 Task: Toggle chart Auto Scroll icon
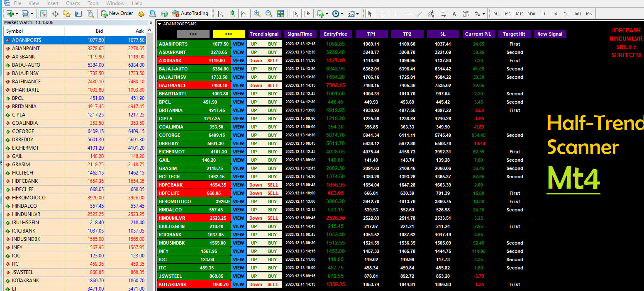coord(295,14)
